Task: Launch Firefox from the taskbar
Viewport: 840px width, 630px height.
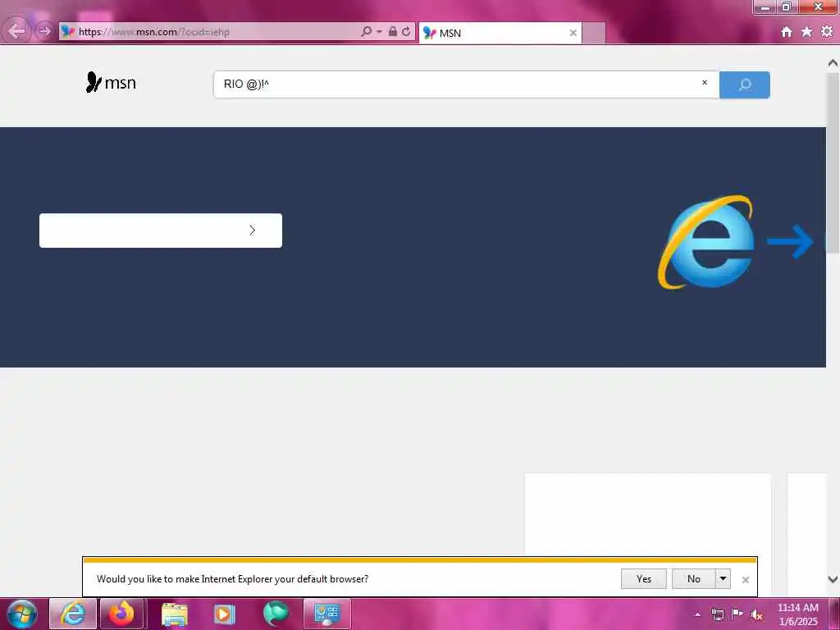Action: tap(121, 614)
